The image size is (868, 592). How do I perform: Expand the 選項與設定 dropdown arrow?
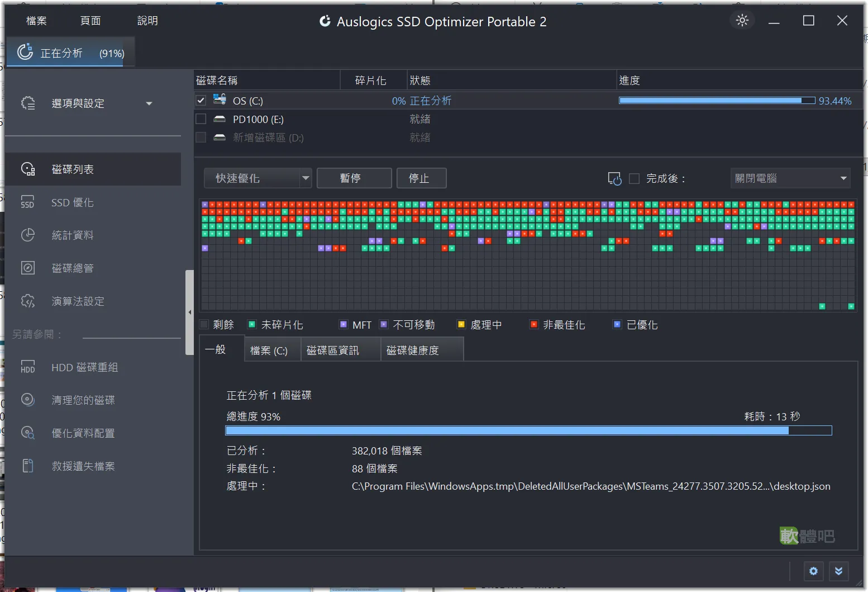point(149,103)
